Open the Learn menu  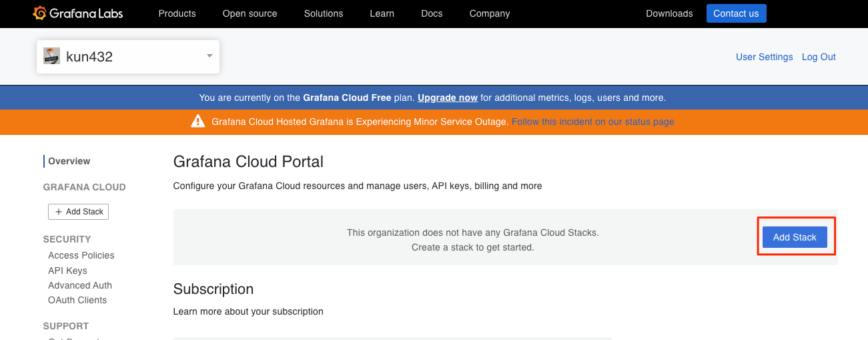coord(382,13)
